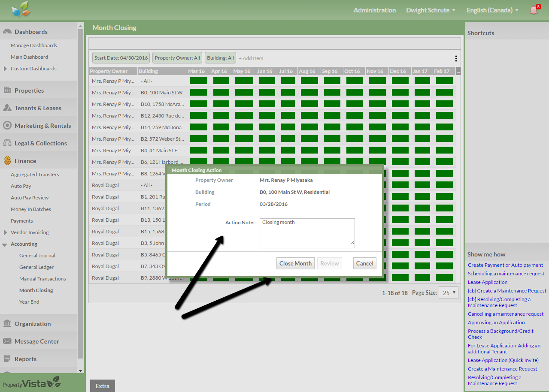This screenshot has width=549, height=392.
Task: Click the Organization bank icon
Action: (7, 324)
